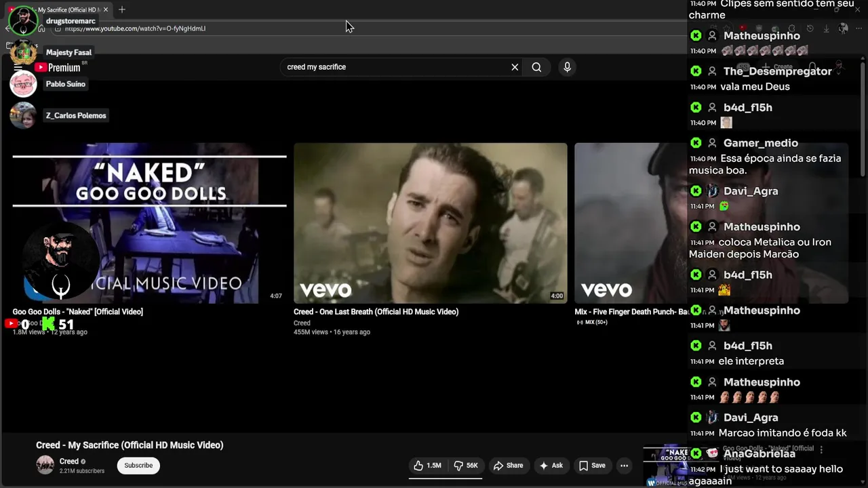Run search with the magnifier button
The height and width of the screenshot is (488, 868).
pos(536,67)
